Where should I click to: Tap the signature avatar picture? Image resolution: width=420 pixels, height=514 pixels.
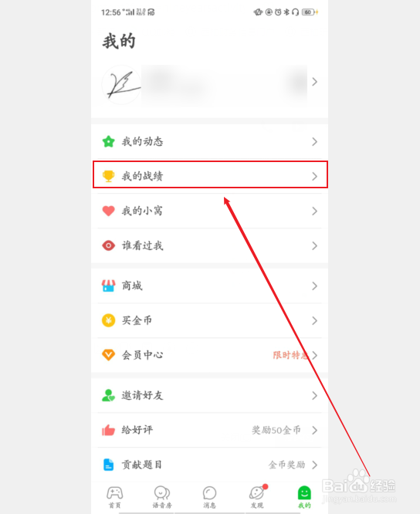tap(121, 85)
